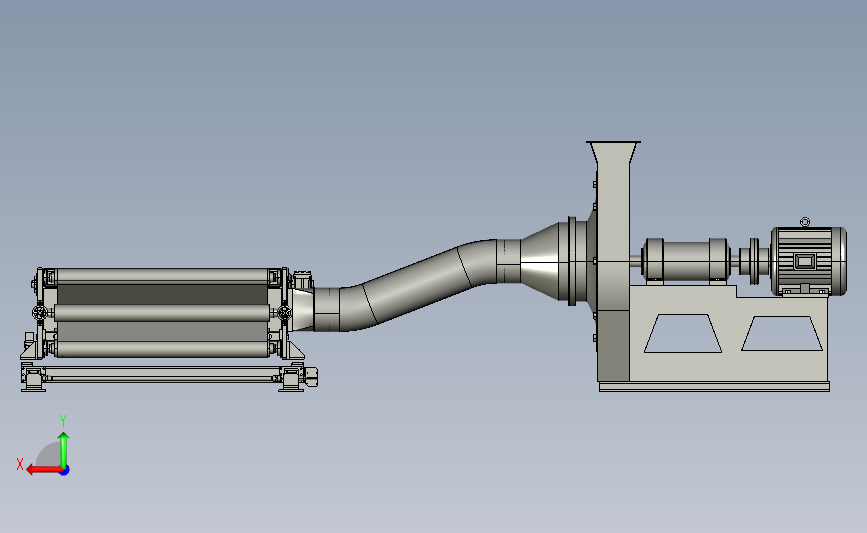The image size is (867, 533).
Task: Select the curved duct pipe in model
Action: click(x=417, y=286)
